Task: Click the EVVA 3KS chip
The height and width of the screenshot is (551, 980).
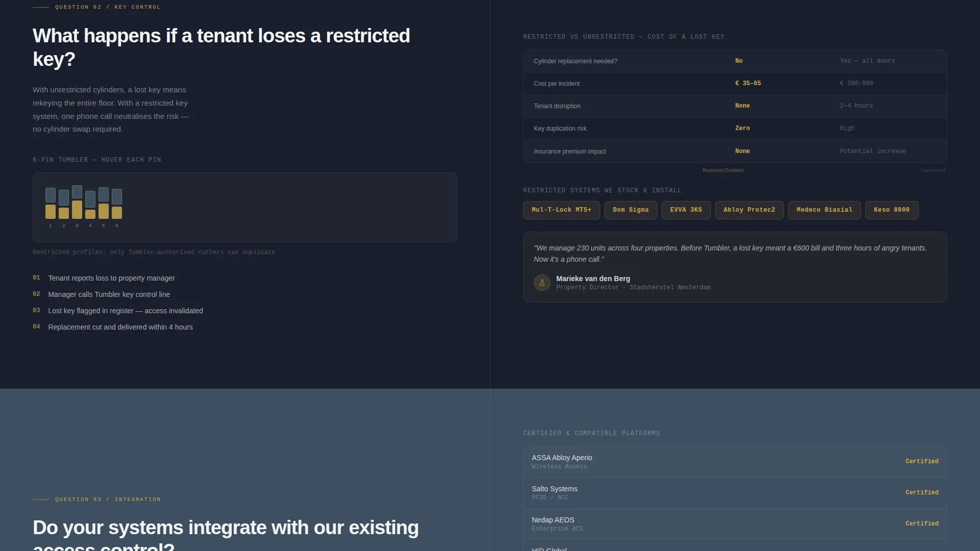Action: (x=686, y=210)
